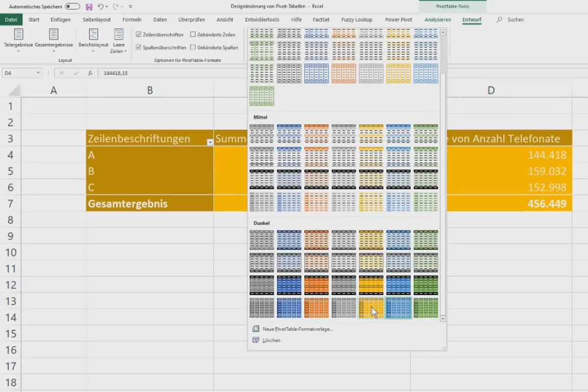Open the Leere Zeilen icon
The width and height of the screenshot is (588, 392).
point(119,34)
